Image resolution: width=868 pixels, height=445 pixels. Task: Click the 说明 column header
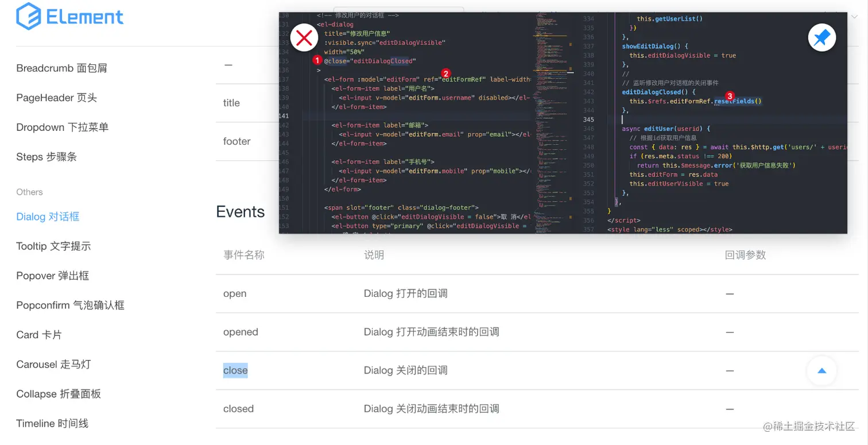click(374, 255)
